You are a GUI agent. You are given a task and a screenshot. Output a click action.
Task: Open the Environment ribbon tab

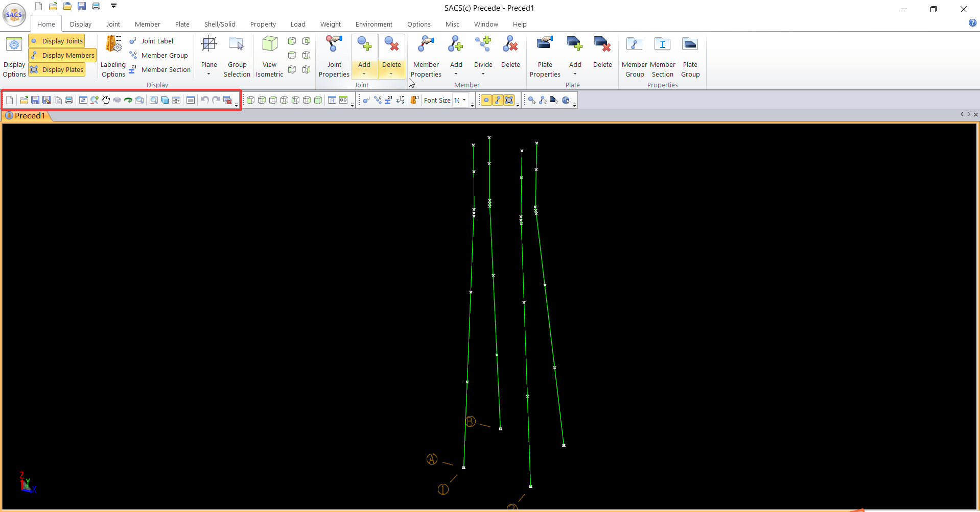(x=374, y=24)
